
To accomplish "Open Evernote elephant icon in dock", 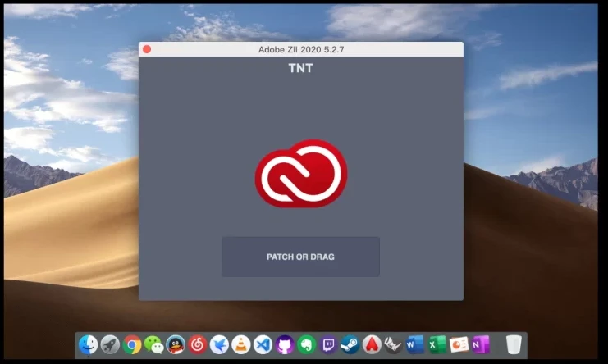I will click(x=306, y=345).
